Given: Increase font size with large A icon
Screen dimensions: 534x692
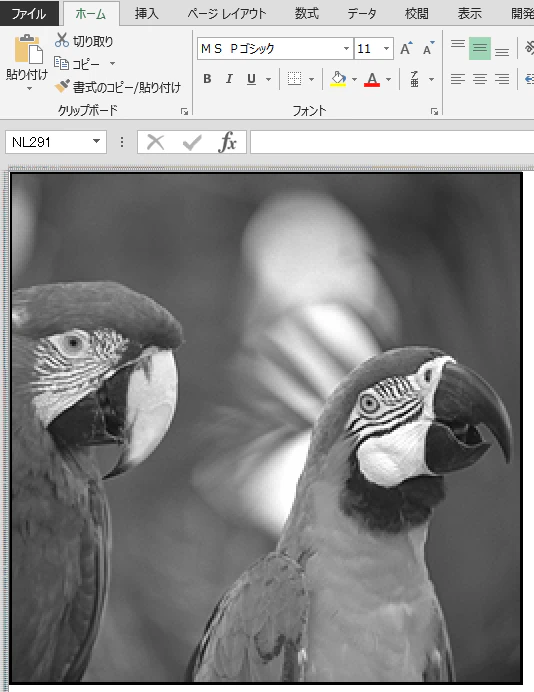Looking at the screenshot, I should point(406,49).
